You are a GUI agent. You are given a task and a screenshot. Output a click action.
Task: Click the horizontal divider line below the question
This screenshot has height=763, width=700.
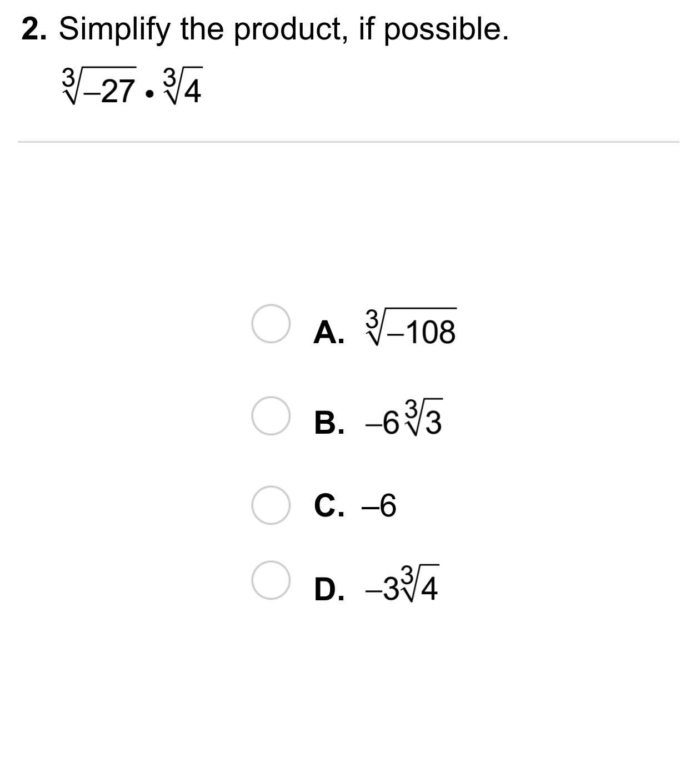click(348, 142)
